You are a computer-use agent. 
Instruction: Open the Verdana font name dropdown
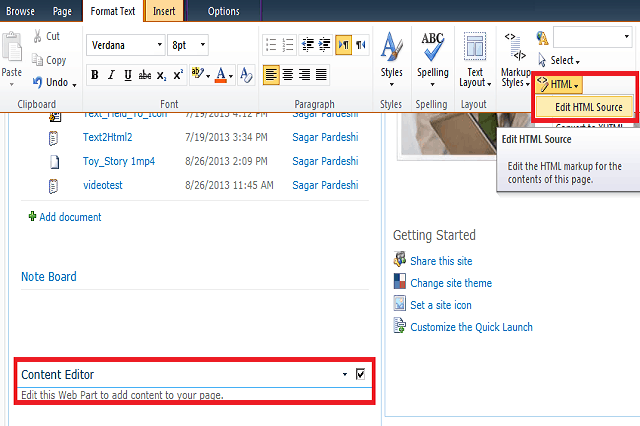click(x=125, y=45)
